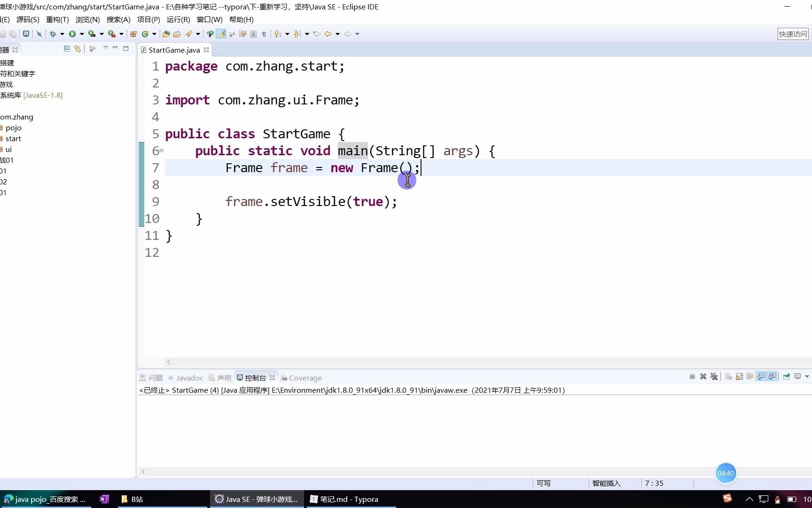Image resolution: width=812 pixels, height=508 pixels.
Task: Close the StartGame.java editor tab
Action: (206, 50)
